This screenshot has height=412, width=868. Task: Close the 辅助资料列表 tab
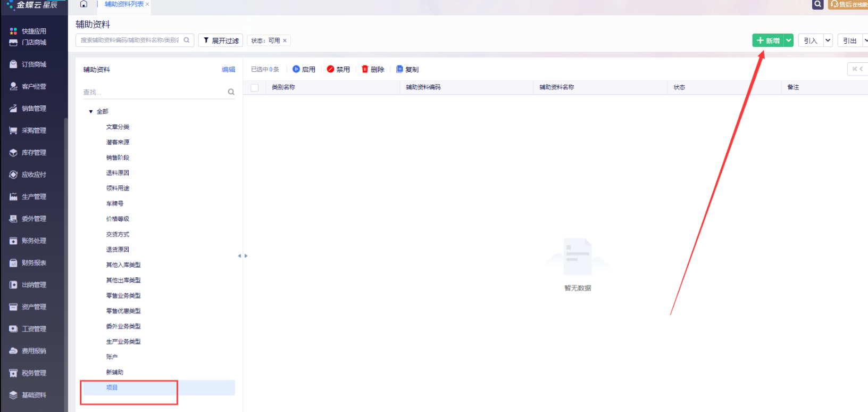coord(147,4)
